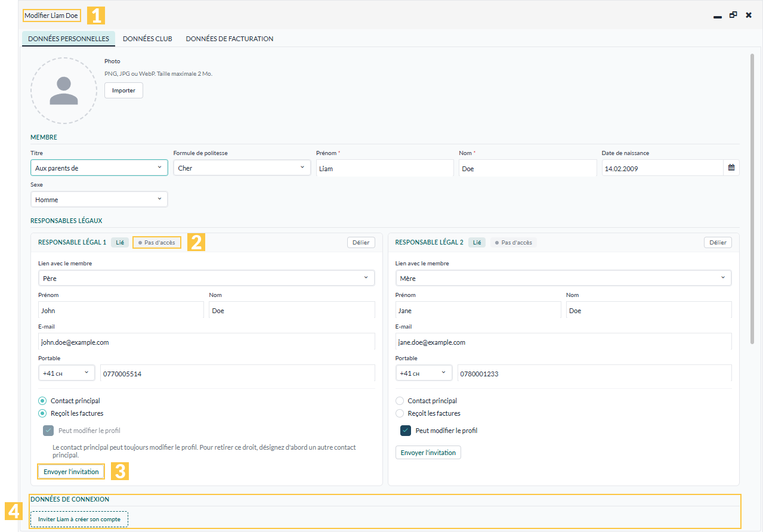Click the Importer photo button

pyautogui.click(x=123, y=91)
